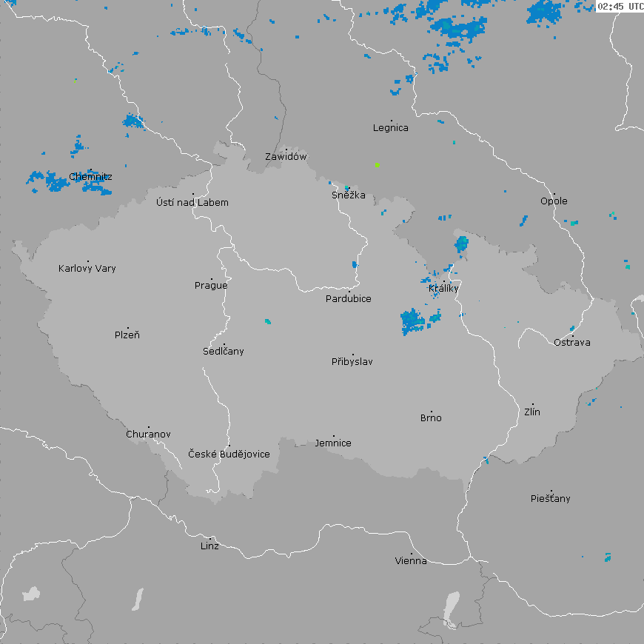Click the green strike dot below Legnica
The height and width of the screenshot is (644, 644).
pyautogui.click(x=377, y=164)
